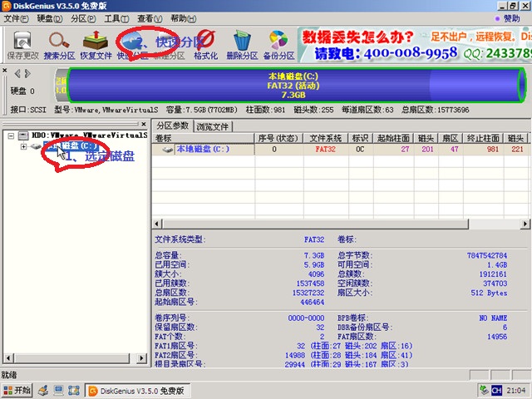532x399 pixels.
Task: Select the blue 本地磁盘(C:) partition bar
Action: coord(293,85)
